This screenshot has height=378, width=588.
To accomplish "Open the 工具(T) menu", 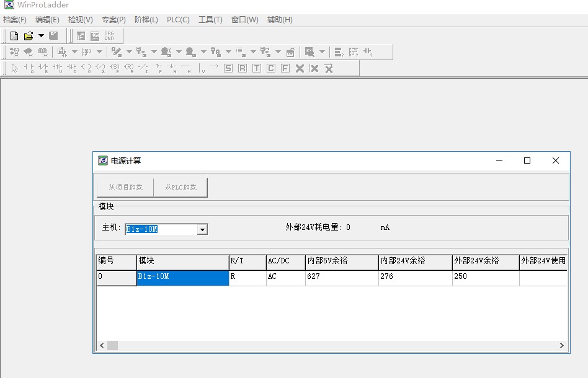I will click(x=210, y=20).
